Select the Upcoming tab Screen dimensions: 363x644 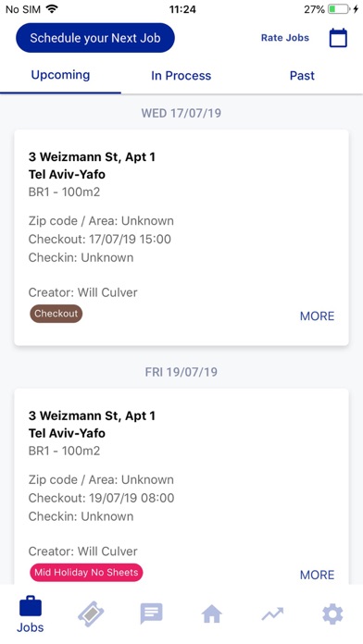tap(60, 75)
